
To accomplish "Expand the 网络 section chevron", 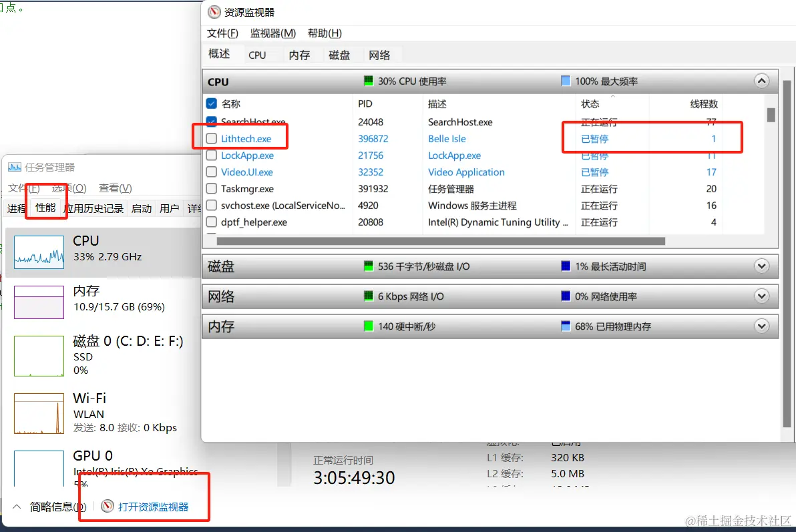I will [x=761, y=296].
